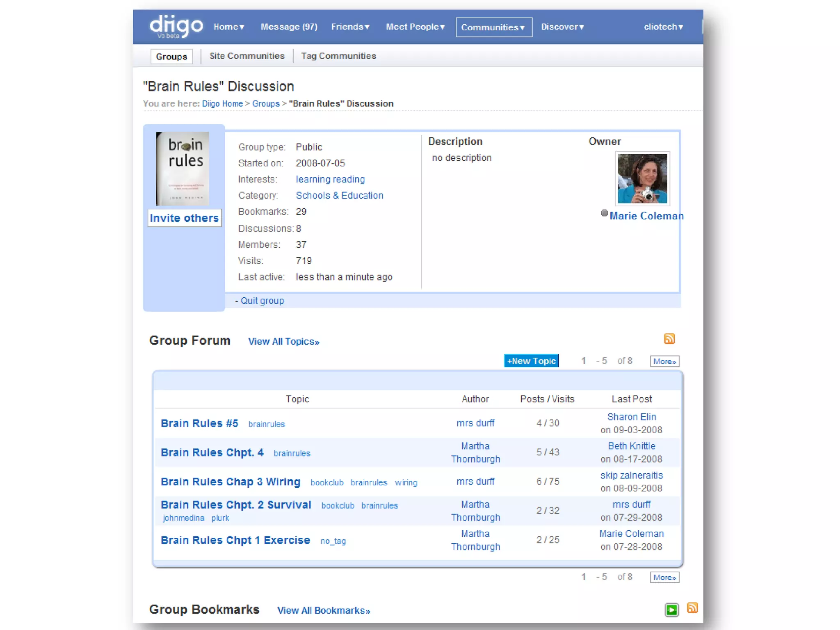Open the Communities dropdown menu

(x=493, y=27)
